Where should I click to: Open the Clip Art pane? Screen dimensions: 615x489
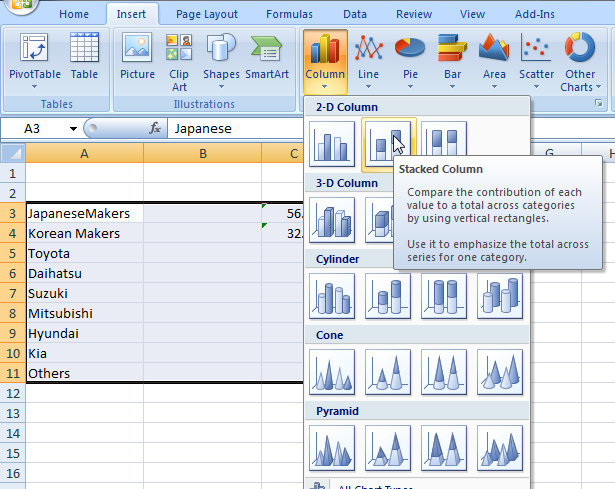tap(179, 62)
